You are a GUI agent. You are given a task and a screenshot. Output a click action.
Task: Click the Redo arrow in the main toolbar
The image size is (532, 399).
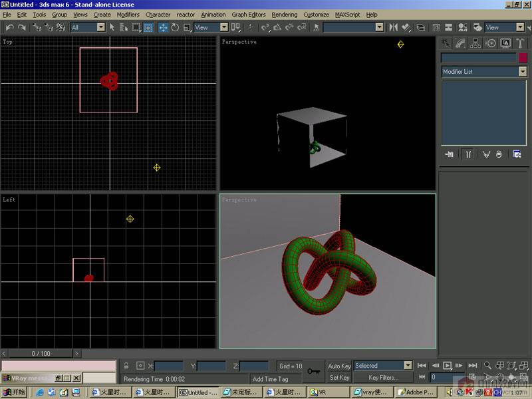point(22,27)
